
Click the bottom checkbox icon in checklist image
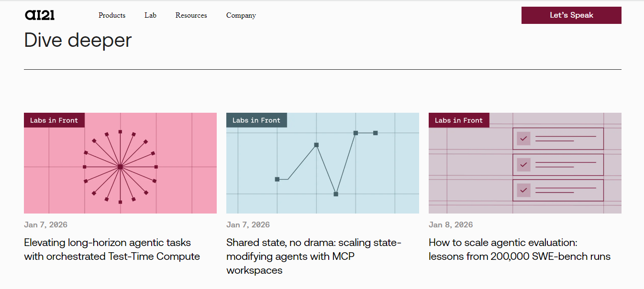pos(523,190)
